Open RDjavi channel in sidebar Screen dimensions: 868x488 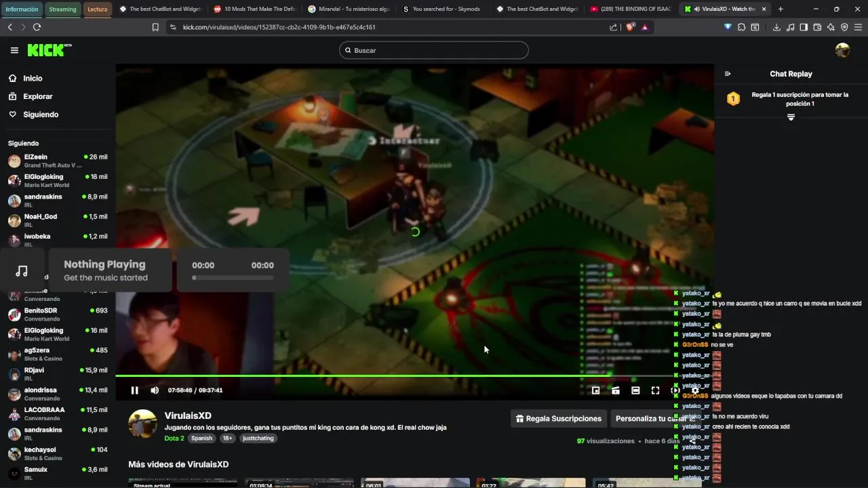point(58,374)
